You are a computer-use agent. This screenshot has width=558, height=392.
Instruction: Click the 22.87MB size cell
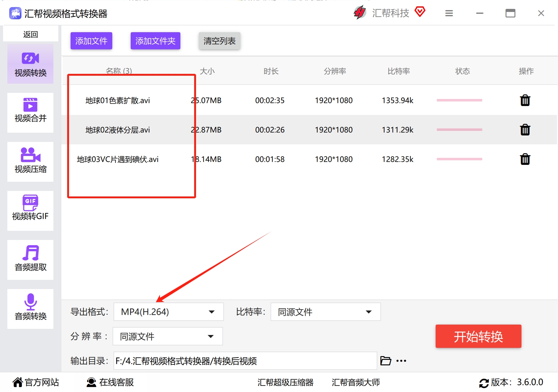pyautogui.click(x=206, y=130)
